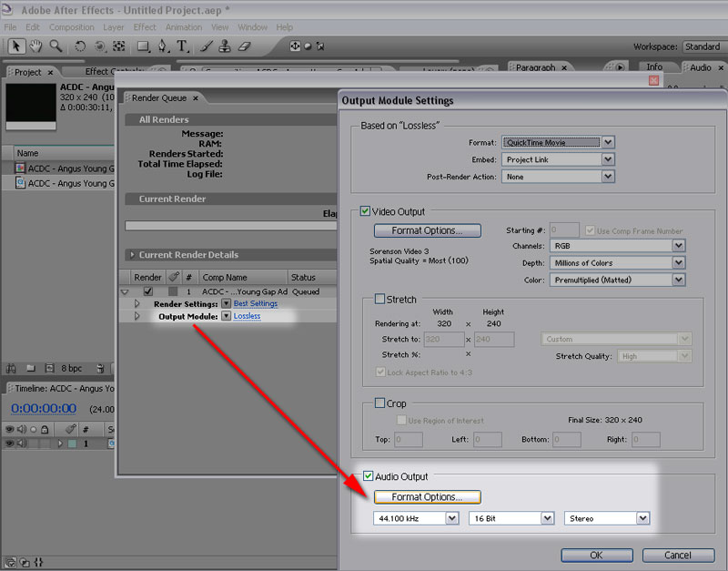Image resolution: width=728 pixels, height=571 pixels.
Task: Uncheck the Video Output checkbox
Action: click(x=366, y=211)
